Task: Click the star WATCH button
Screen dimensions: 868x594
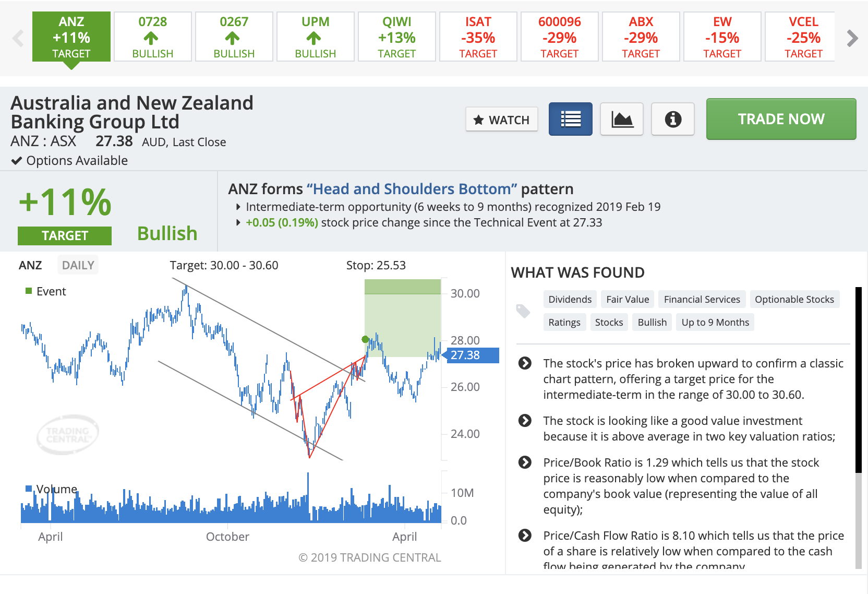Action: (x=501, y=120)
